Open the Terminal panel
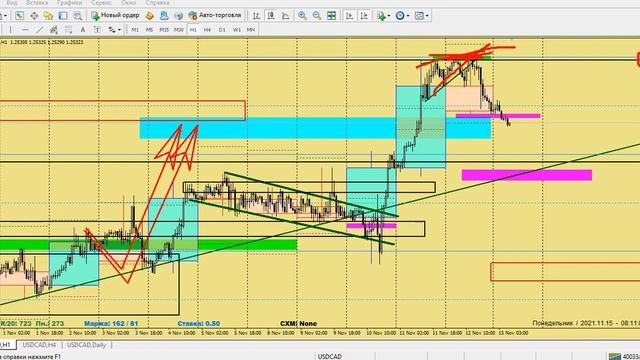This screenshot has height=360, width=640. click(63, 16)
